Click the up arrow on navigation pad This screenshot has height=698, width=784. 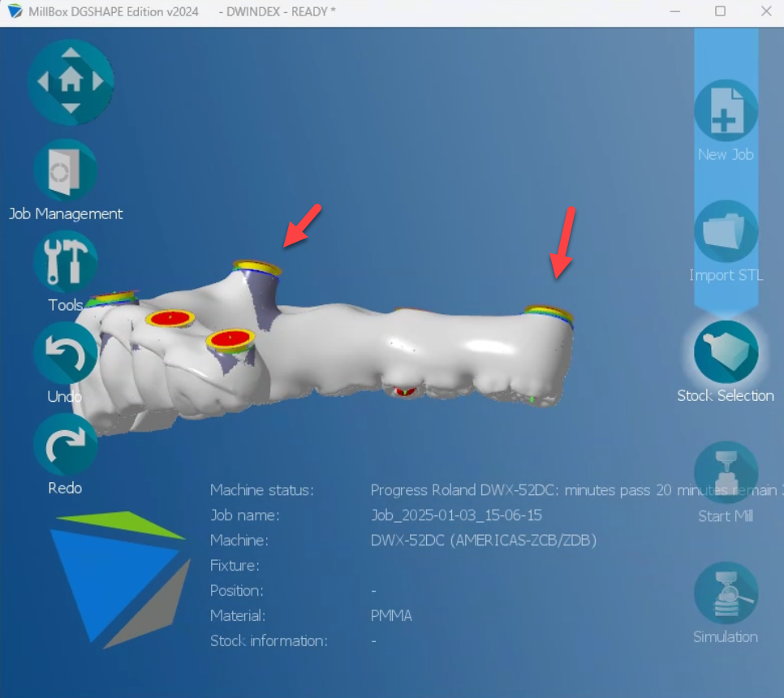pos(71,53)
